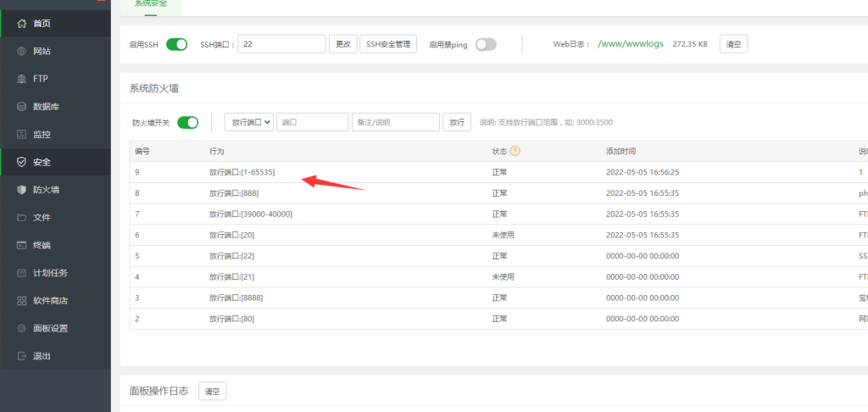Toggle the 启用禁ping switch

click(x=486, y=44)
